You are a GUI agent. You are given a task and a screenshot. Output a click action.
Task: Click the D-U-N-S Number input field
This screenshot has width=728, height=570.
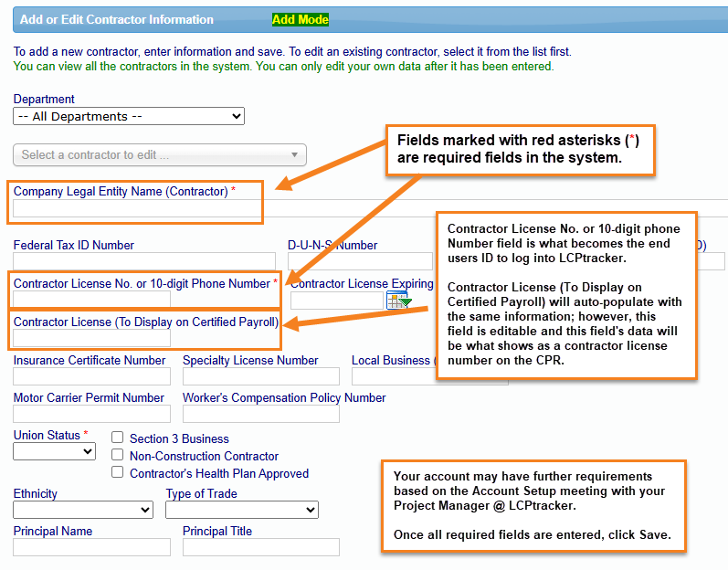[360, 261]
